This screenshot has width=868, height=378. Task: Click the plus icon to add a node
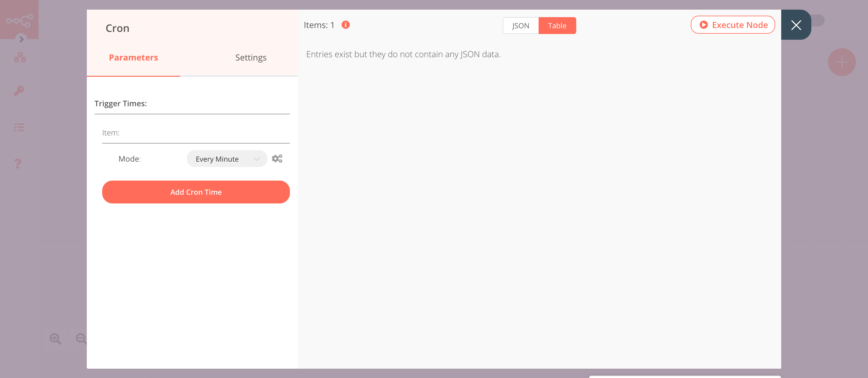(842, 62)
